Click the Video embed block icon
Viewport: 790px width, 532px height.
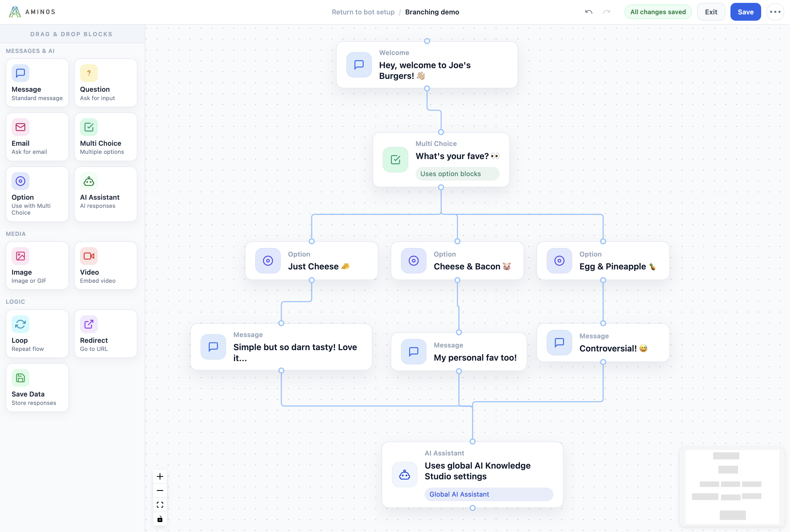tap(89, 256)
